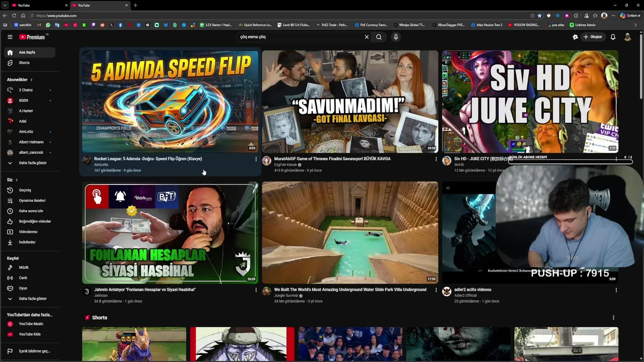Play the Underground Water Slide Park thumbnail

[350, 233]
